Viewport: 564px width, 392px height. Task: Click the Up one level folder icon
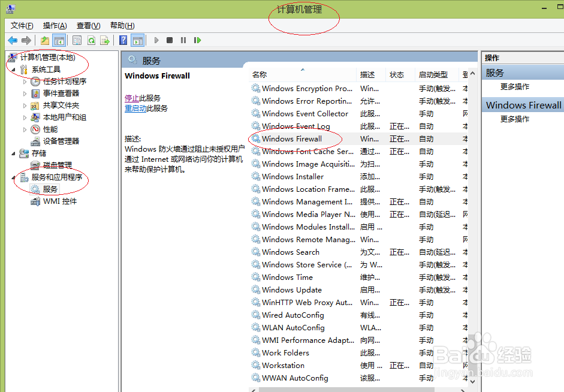pos(45,40)
